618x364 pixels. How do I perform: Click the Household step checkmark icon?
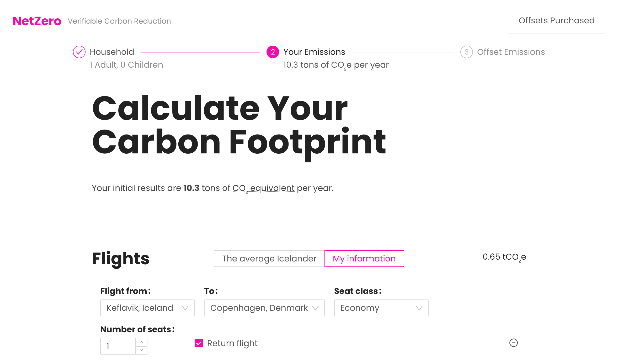79,52
